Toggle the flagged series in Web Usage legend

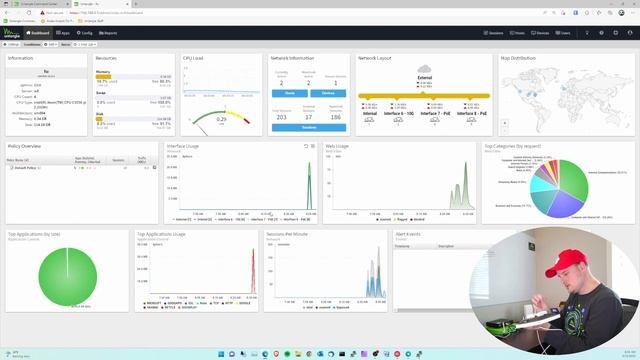tap(400, 220)
